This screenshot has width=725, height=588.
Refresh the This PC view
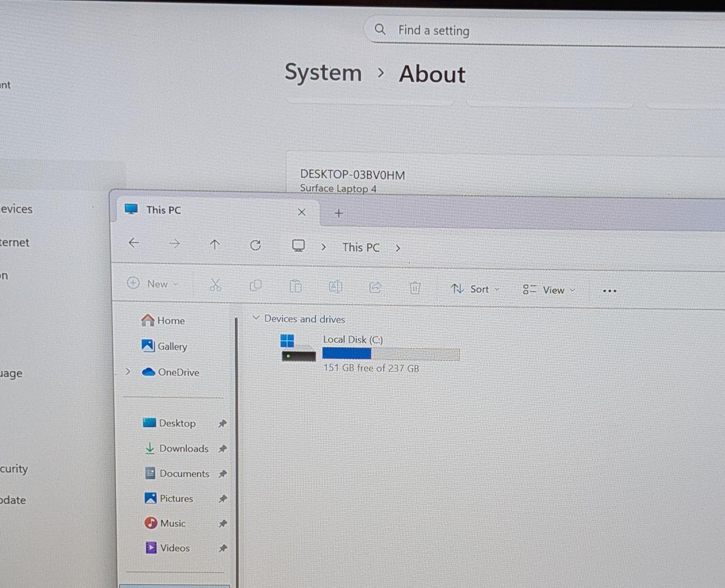[x=255, y=245]
